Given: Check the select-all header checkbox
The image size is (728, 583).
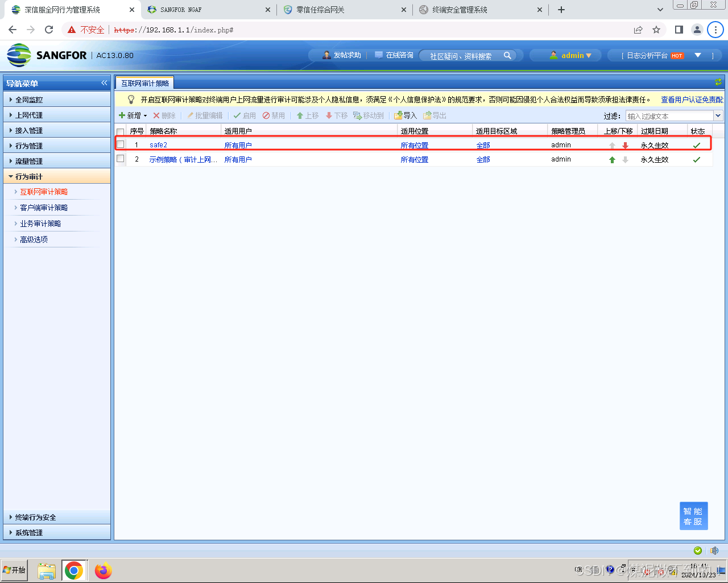Looking at the screenshot, I should (x=121, y=131).
